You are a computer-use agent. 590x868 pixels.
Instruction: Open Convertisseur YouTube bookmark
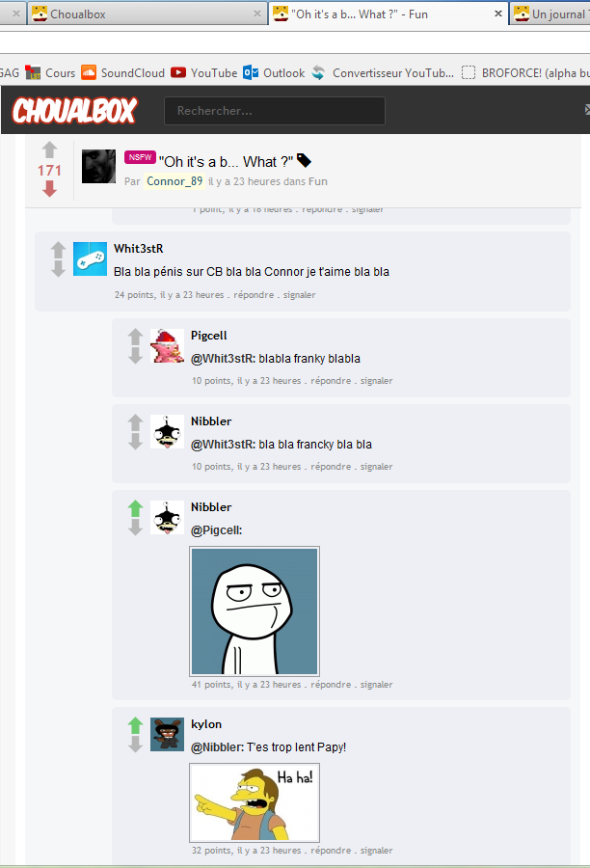coord(383,72)
